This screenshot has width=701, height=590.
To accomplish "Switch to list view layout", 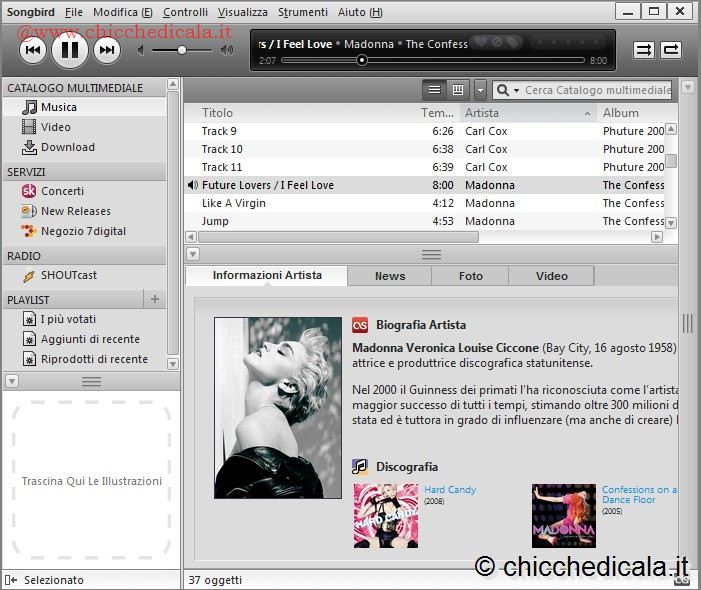I will (x=434, y=90).
